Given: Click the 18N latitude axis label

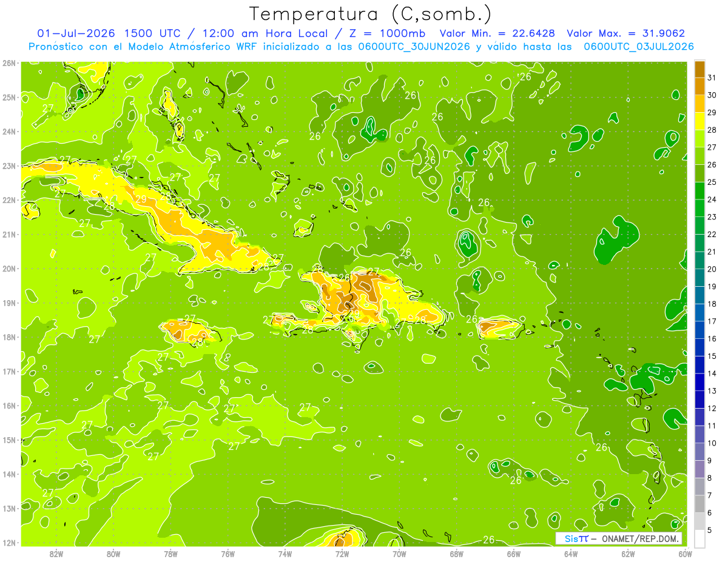Looking at the screenshot, I should pos(9,337).
